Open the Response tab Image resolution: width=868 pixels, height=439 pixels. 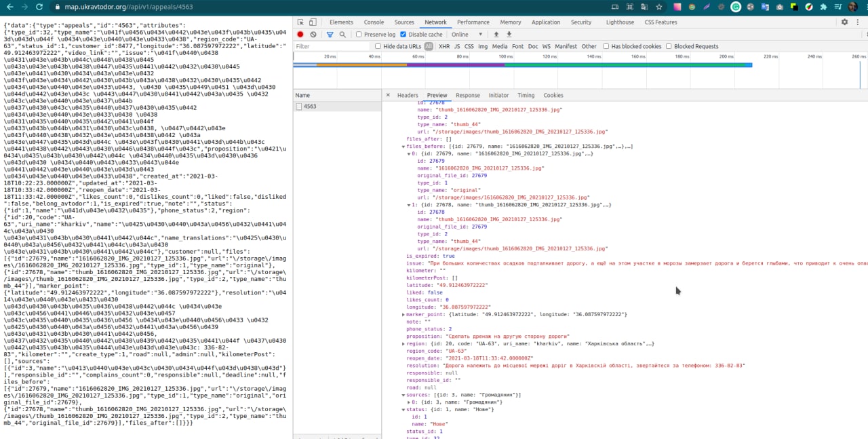tap(467, 96)
